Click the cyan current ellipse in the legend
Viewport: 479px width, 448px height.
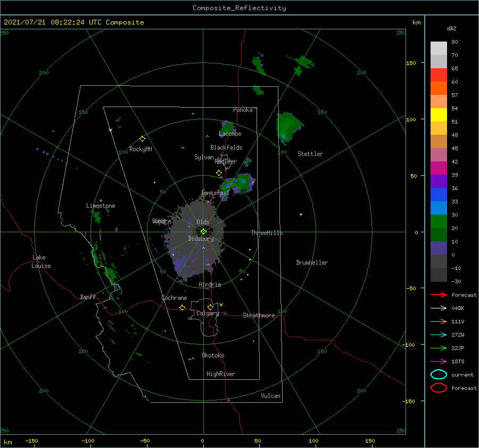[x=439, y=374]
